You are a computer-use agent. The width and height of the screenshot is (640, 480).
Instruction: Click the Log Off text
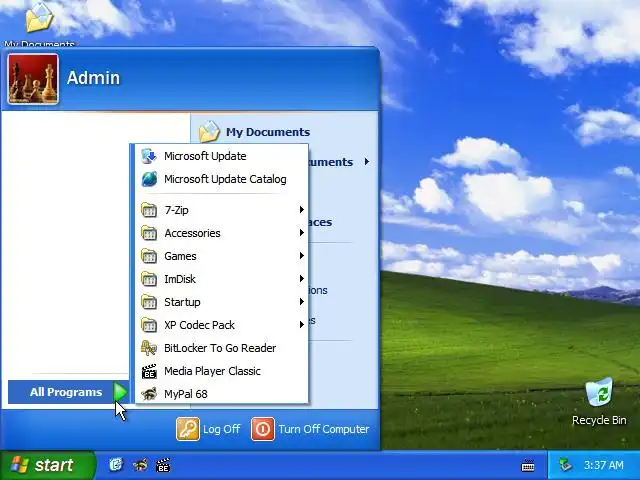(x=222, y=429)
